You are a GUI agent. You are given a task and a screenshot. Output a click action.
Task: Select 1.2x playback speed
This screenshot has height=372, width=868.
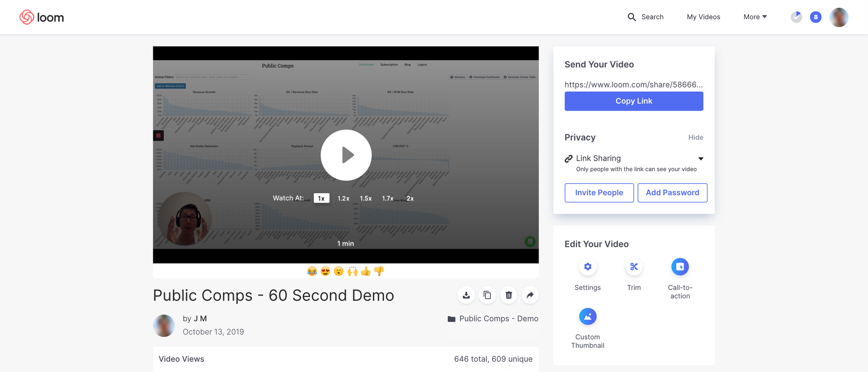point(343,198)
